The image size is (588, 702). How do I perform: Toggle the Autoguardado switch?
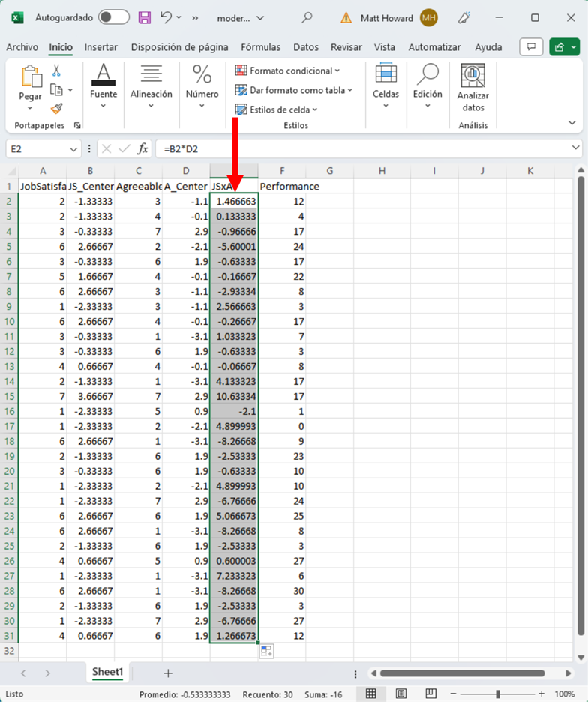113,17
